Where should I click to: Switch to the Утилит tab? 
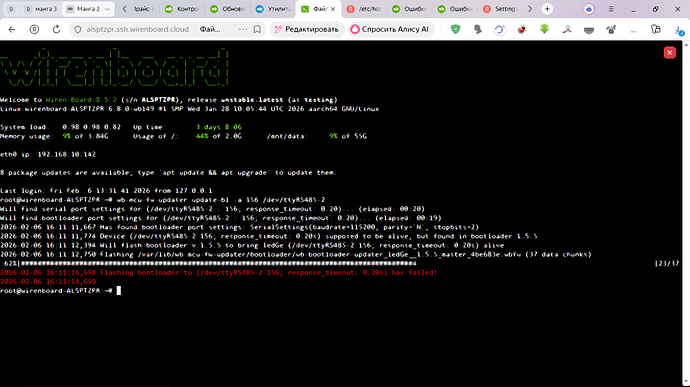point(273,9)
